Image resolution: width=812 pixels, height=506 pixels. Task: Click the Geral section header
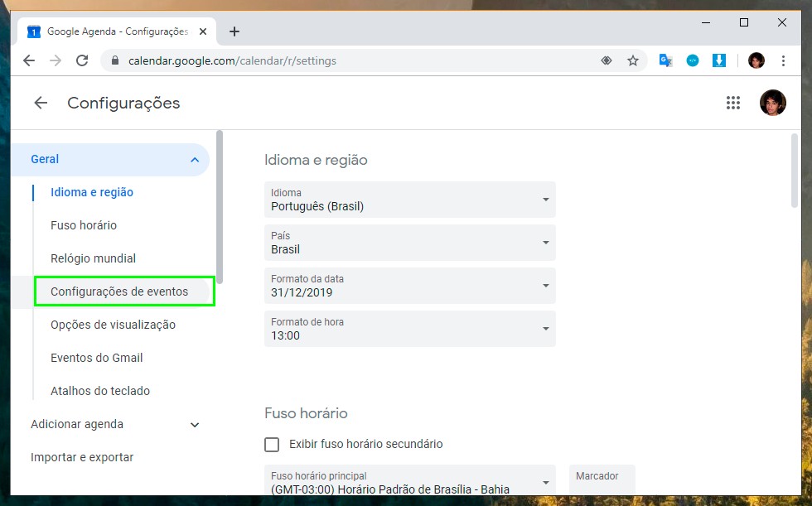(109, 159)
